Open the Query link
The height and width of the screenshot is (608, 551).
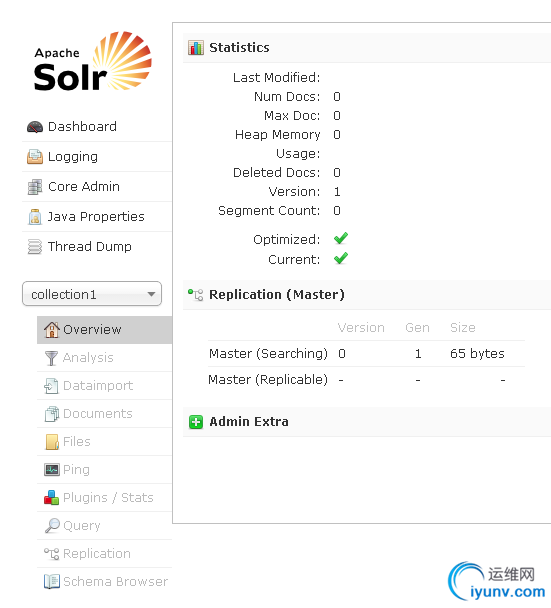coord(104,526)
